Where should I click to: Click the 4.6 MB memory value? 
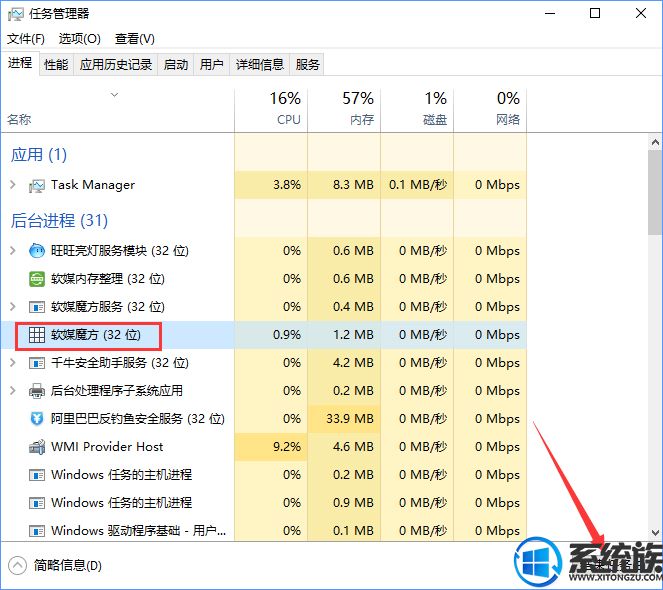tap(353, 447)
